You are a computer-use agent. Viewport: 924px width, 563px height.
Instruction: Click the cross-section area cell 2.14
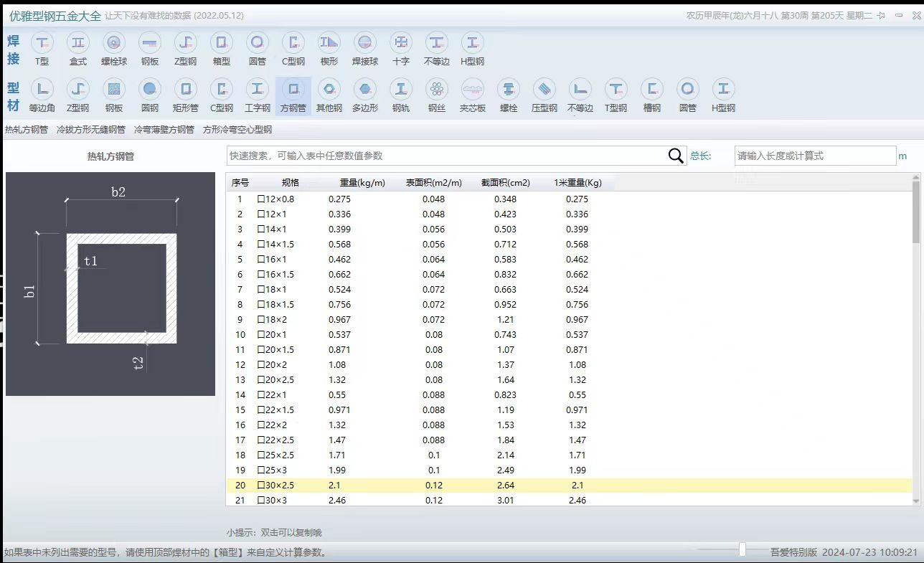(504, 455)
